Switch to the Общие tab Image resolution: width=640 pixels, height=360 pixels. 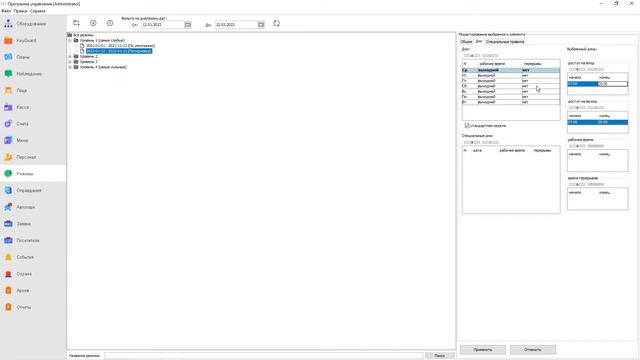(x=466, y=42)
